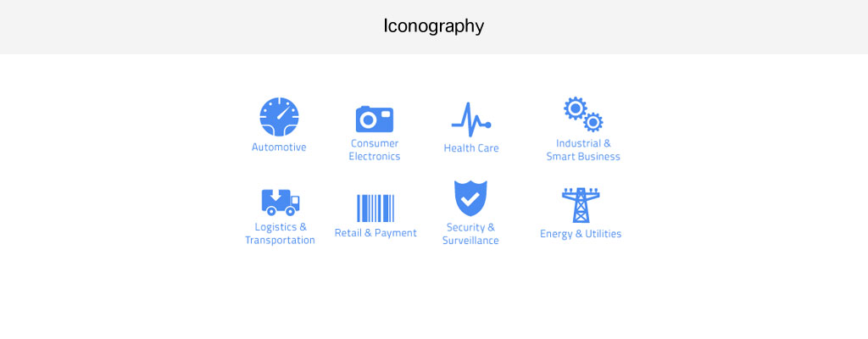Viewport: 868px width, 339px height.
Task: Click the Automotive text label
Action: tap(279, 147)
